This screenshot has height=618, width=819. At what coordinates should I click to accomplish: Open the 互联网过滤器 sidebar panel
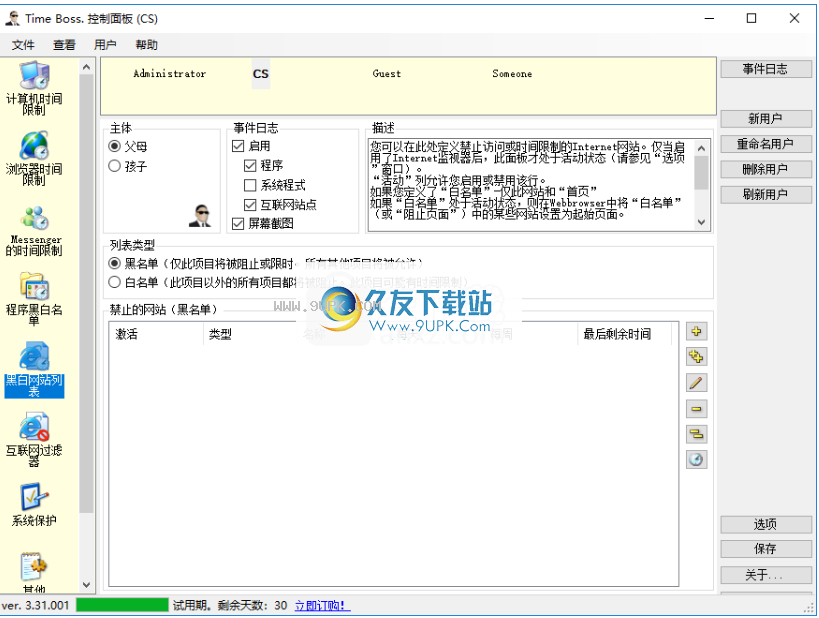pyautogui.click(x=34, y=439)
